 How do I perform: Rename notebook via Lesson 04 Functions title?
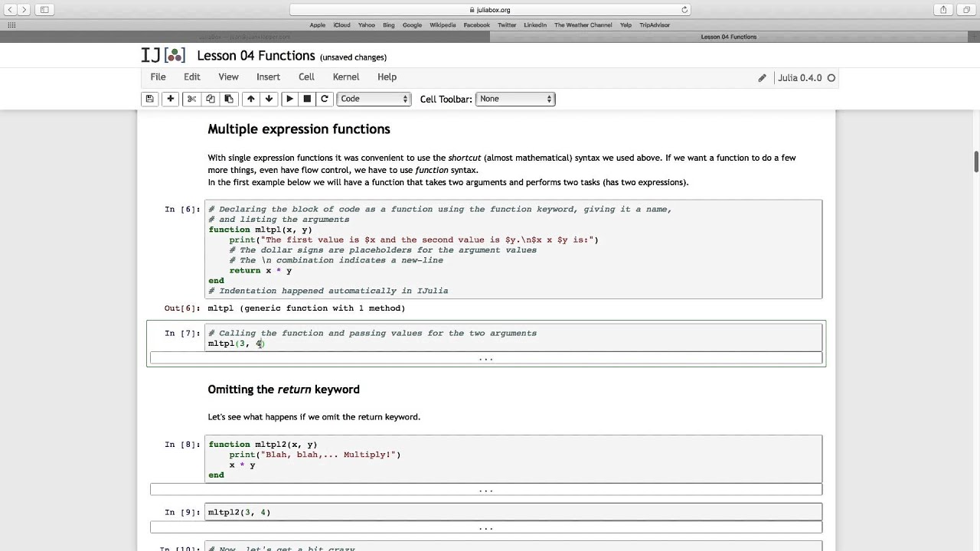coord(256,56)
